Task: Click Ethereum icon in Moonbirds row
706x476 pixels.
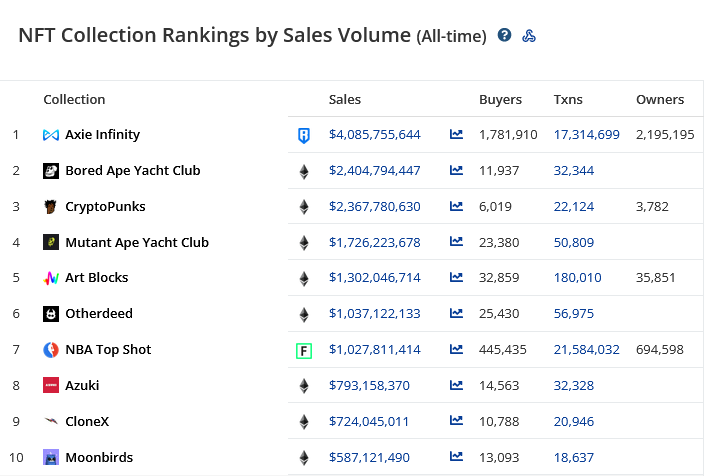Action: pyautogui.click(x=304, y=458)
